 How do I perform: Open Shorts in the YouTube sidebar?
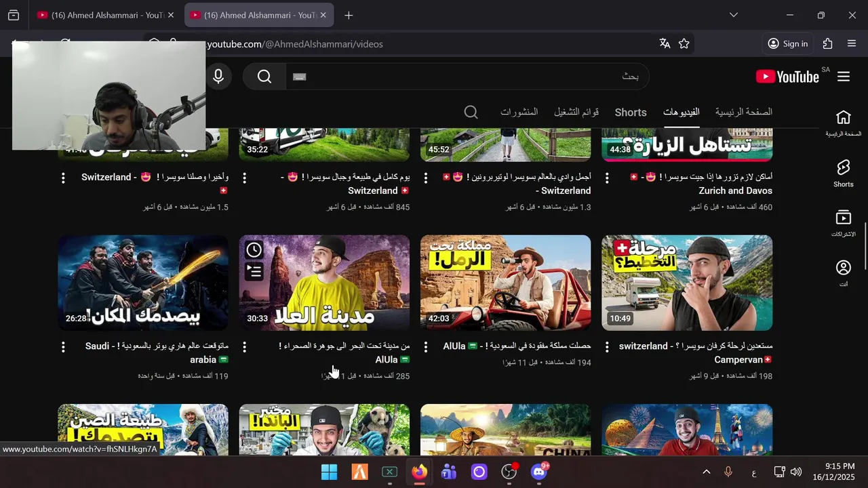click(844, 174)
